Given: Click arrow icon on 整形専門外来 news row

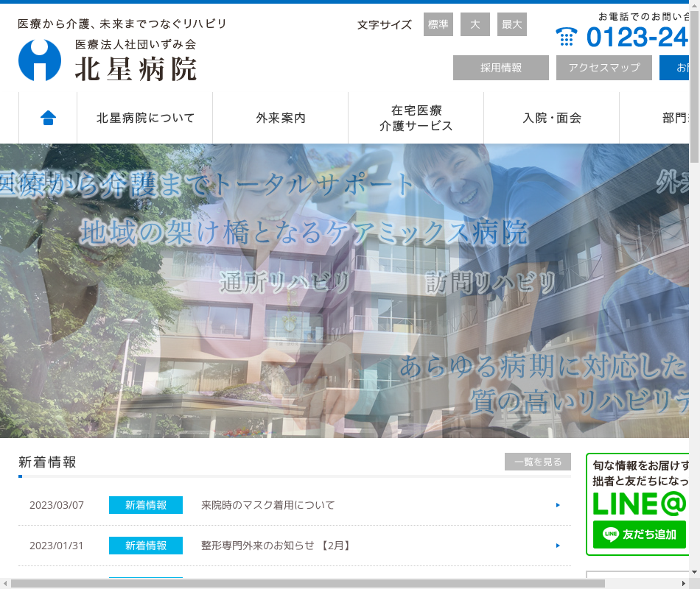Looking at the screenshot, I should 558,546.
